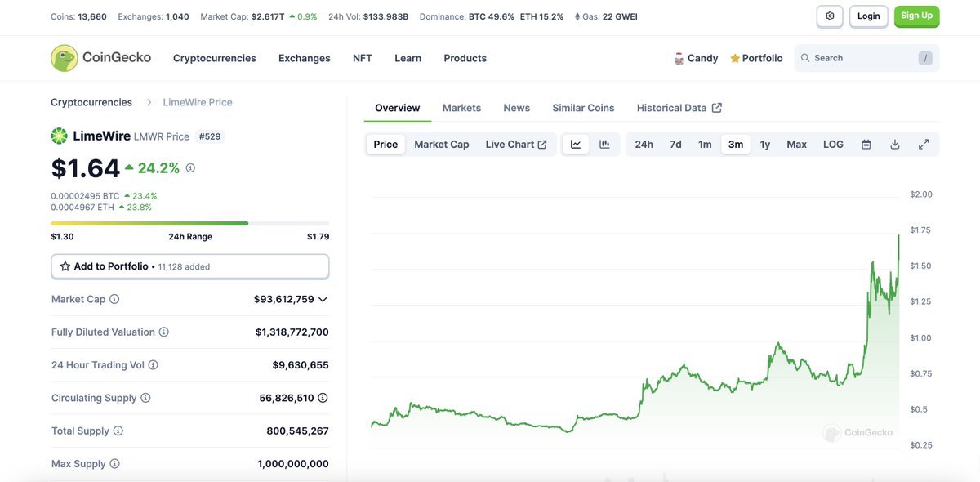Click BTC 49.6% dominance value

(492, 16)
